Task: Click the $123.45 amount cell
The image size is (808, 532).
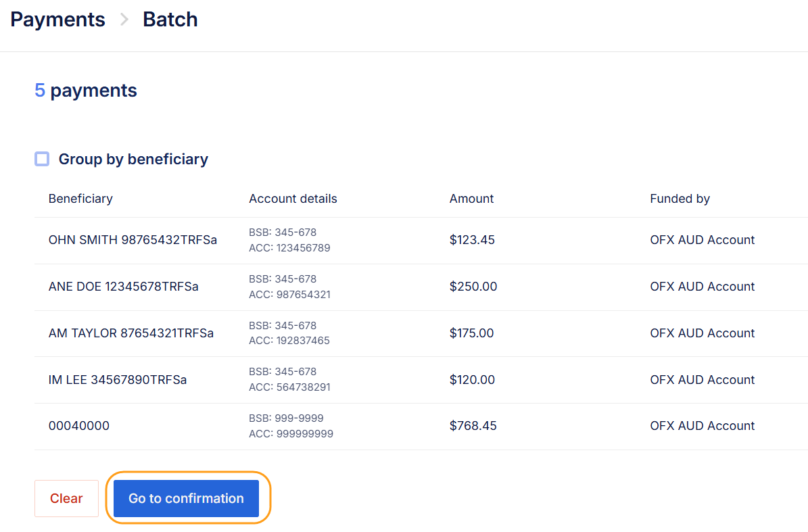Action: point(472,240)
